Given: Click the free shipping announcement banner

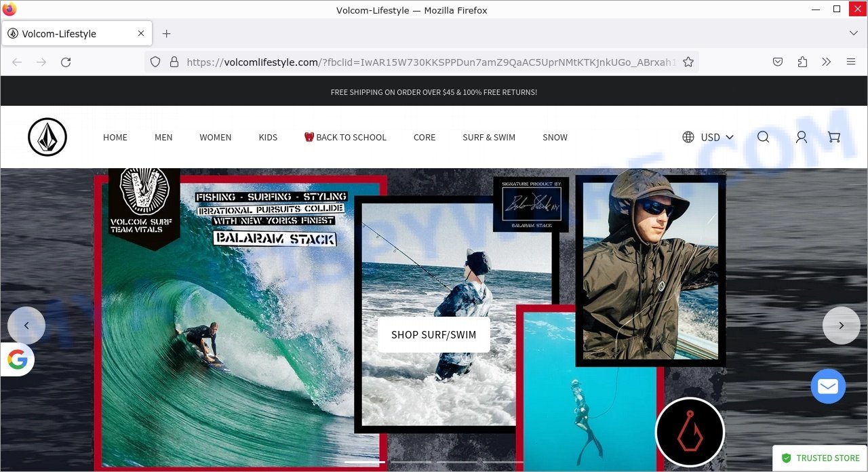Looking at the screenshot, I should (434, 92).
